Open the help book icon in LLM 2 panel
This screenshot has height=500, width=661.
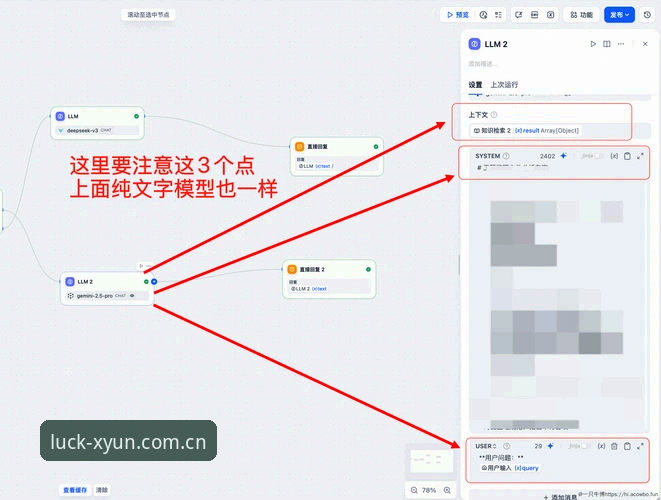click(x=607, y=44)
